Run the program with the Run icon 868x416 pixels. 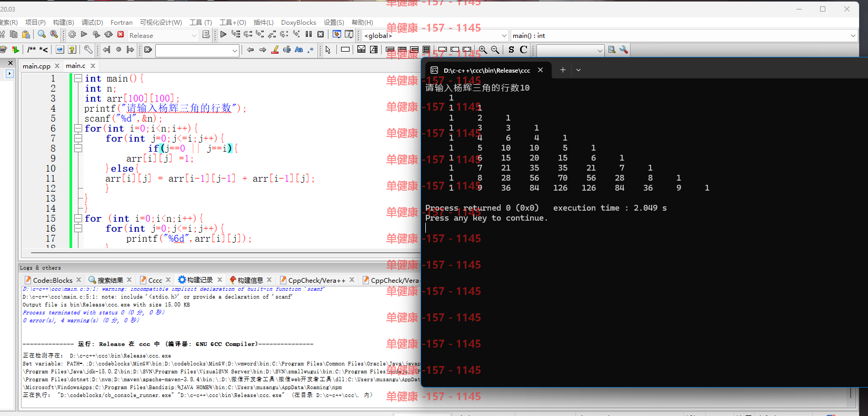pyautogui.click(x=84, y=35)
